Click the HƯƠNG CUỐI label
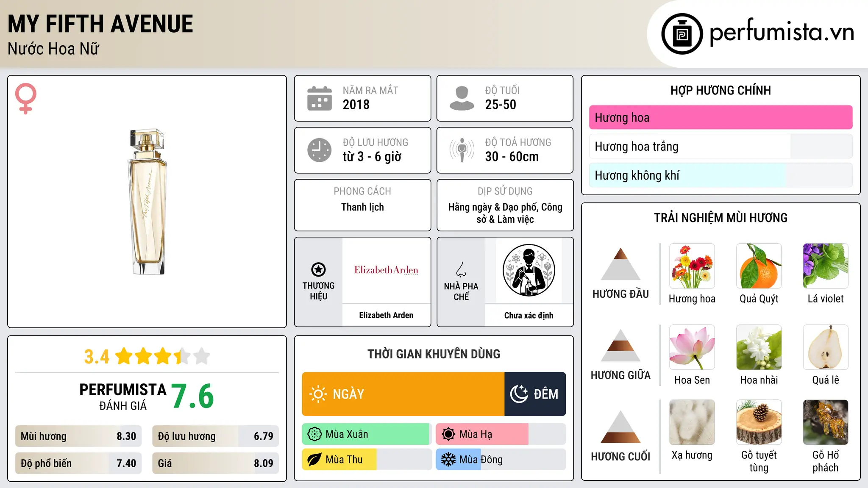Viewport: 868px width, 488px height. 620,457
